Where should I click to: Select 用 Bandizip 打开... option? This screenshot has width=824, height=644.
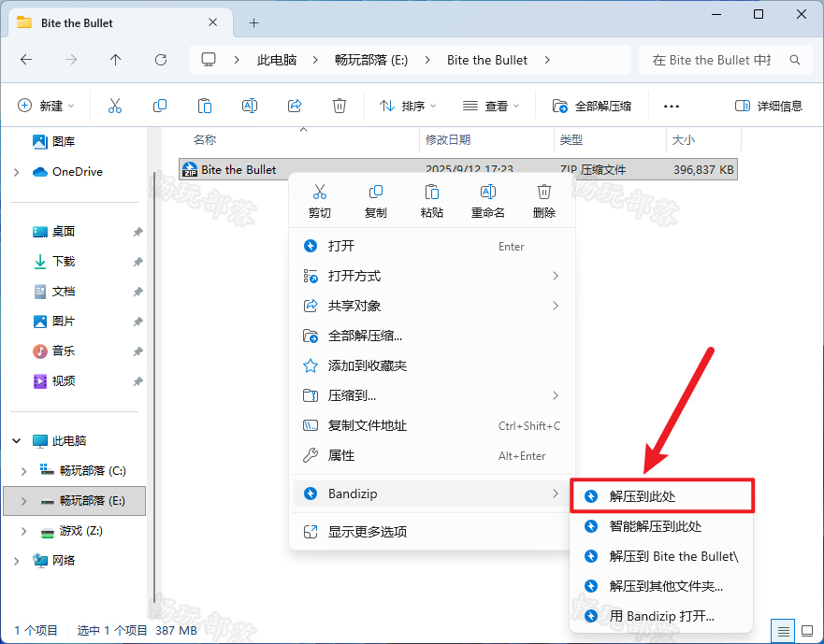point(662,616)
